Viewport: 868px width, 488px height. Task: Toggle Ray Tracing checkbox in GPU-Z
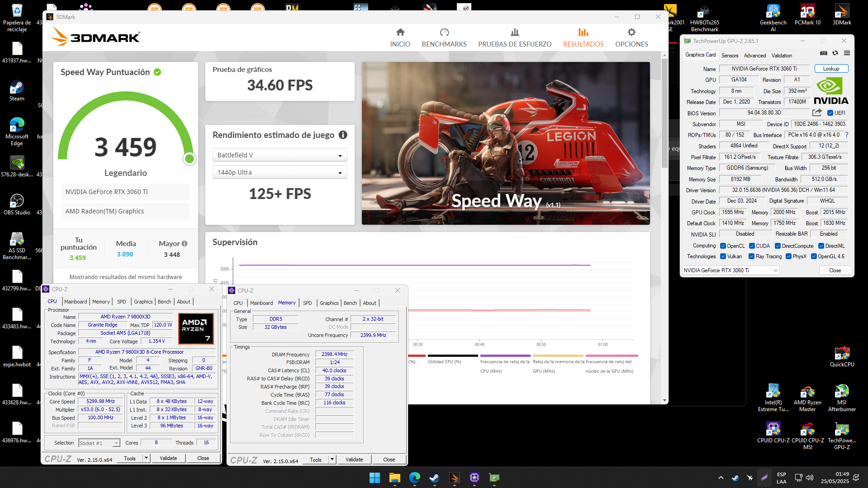pos(751,256)
